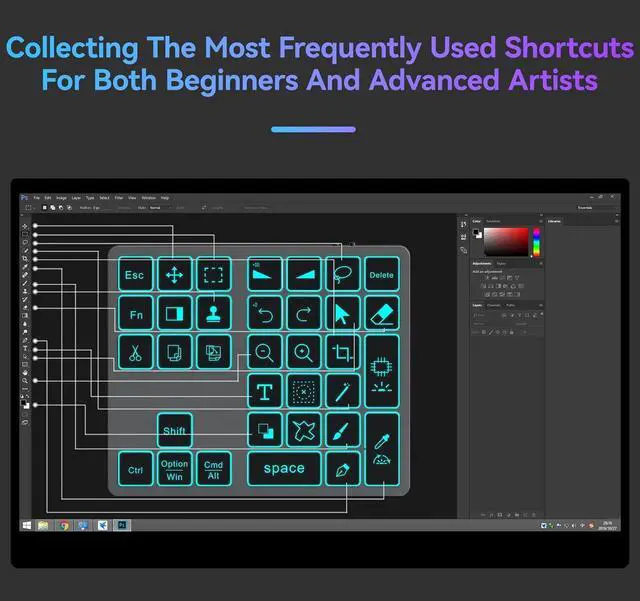The height and width of the screenshot is (601, 640).
Task: Open the marquee tool preset picker dropdown
Action: click(31, 208)
